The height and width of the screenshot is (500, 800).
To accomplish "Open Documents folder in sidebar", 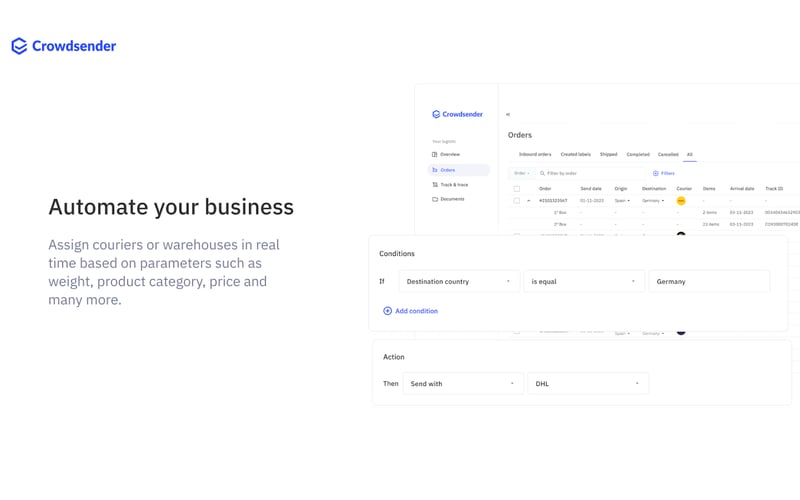I will click(x=448, y=199).
